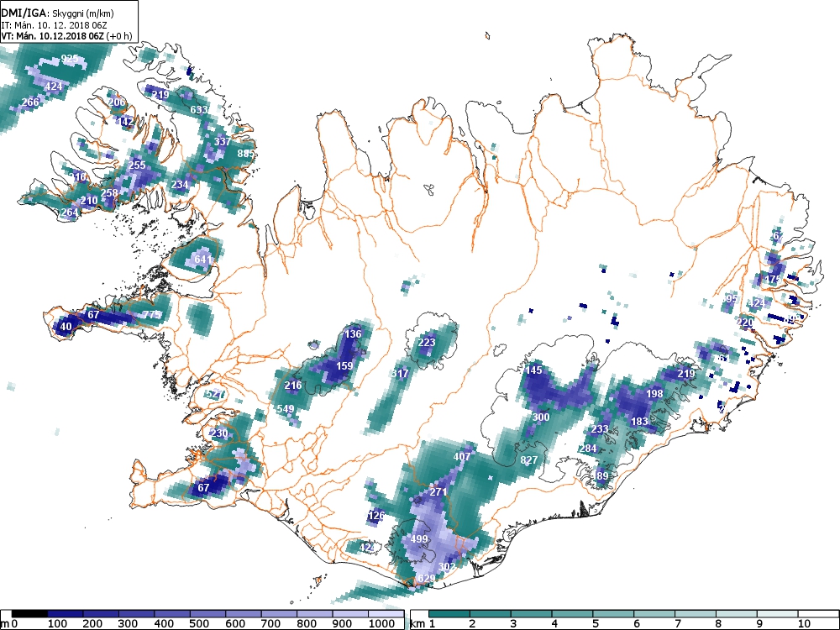This screenshot has height=630, width=840.
Task: Click the 'DMI/IGA: Skyggni (m/km)' title text
Action: tap(57, 13)
